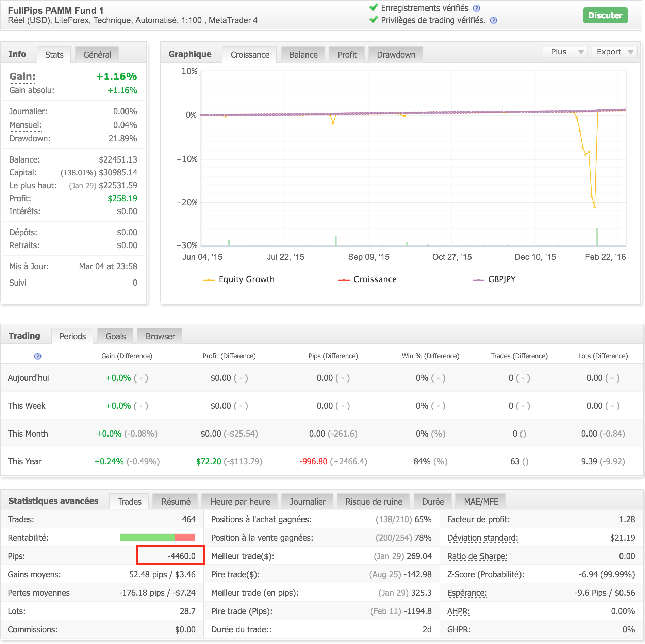Click the Facteur de profit label
The height and width of the screenshot is (644, 645).
(478, 519)
